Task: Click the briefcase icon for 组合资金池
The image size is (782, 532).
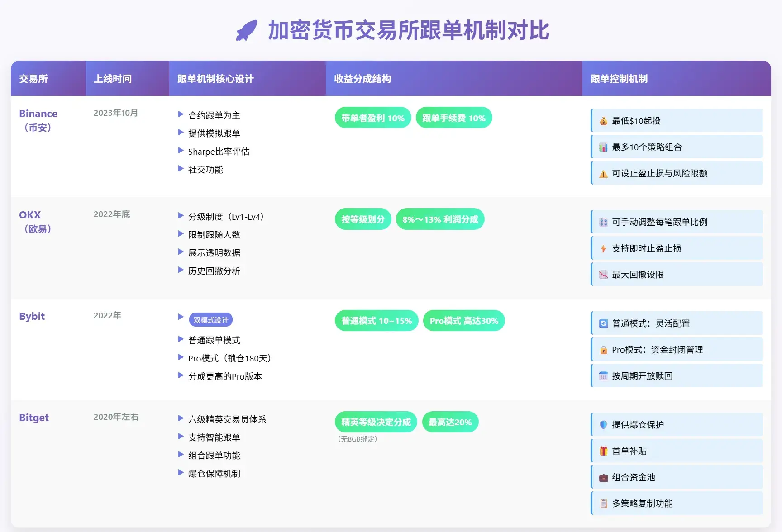Action: point(603,478)
